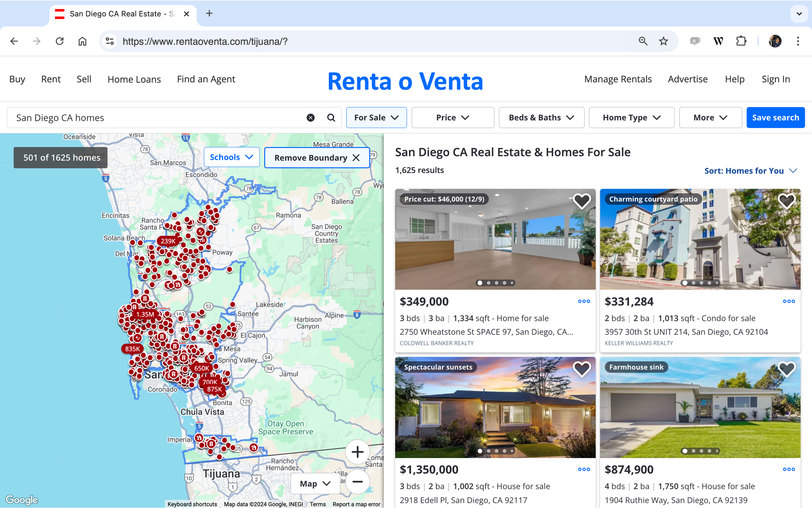Viewport: 812px width, 508px height.
Task: Open the Wikipedia extension in the browser toolbar
Action: pos(718,41)
